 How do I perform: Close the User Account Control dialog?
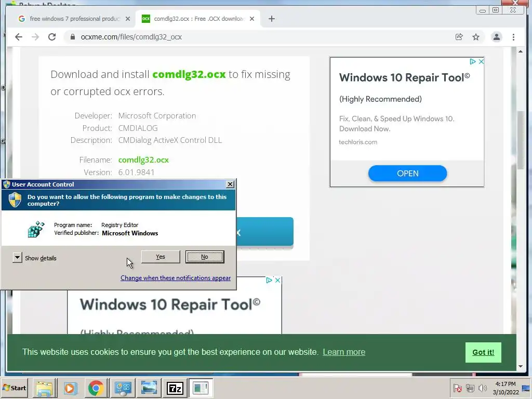pyautogui.click(x=230, y=184)
